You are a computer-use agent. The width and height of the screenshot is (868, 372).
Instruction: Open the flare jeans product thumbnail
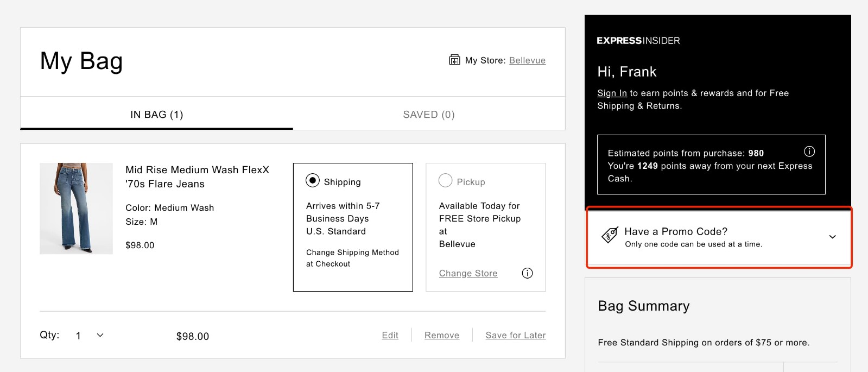point(76,209)
